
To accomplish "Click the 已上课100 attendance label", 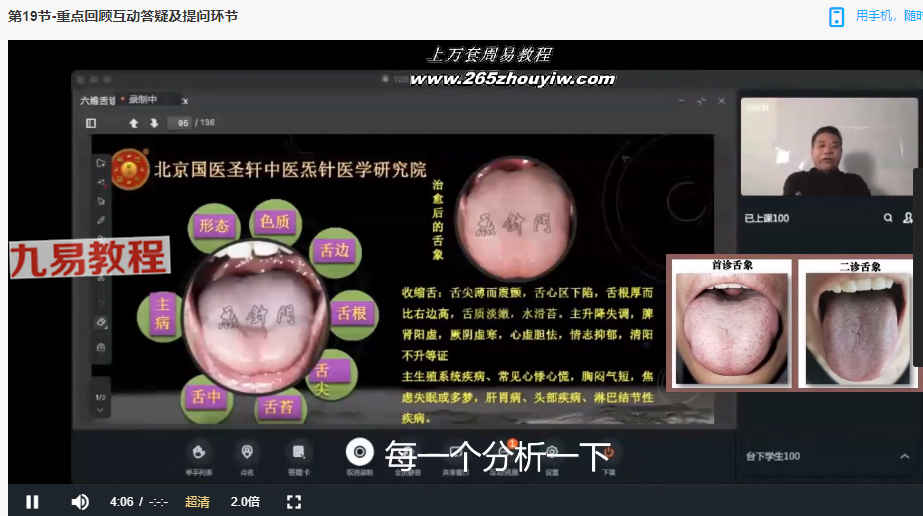I will click(x=766, y=218).
